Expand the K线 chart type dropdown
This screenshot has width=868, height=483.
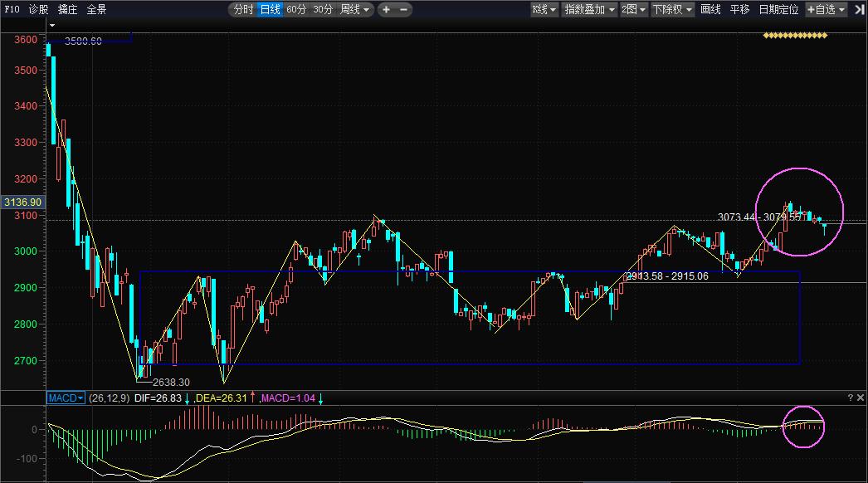[x=544, y=10]
